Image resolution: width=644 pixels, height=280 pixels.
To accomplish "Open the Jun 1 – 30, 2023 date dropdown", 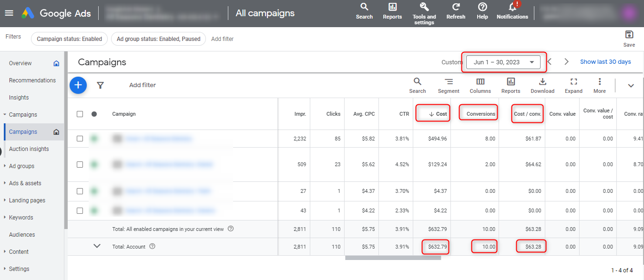I will tap(503, 62).
